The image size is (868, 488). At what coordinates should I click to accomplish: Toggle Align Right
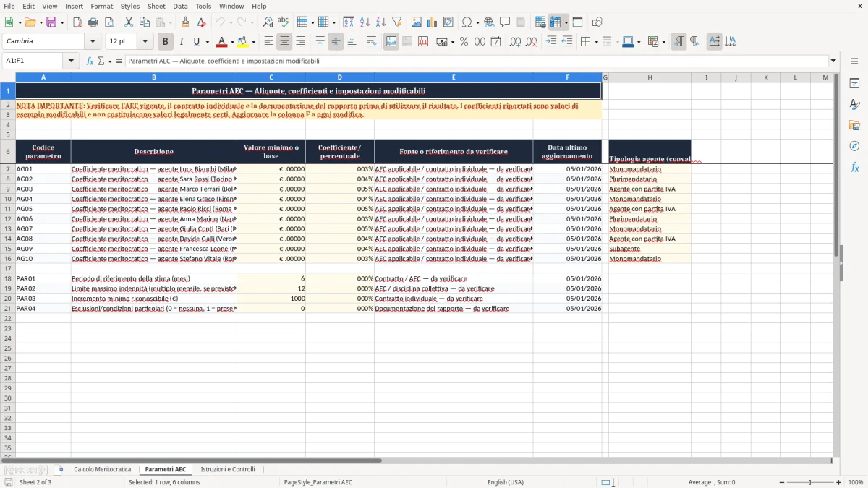pos(300,42)
